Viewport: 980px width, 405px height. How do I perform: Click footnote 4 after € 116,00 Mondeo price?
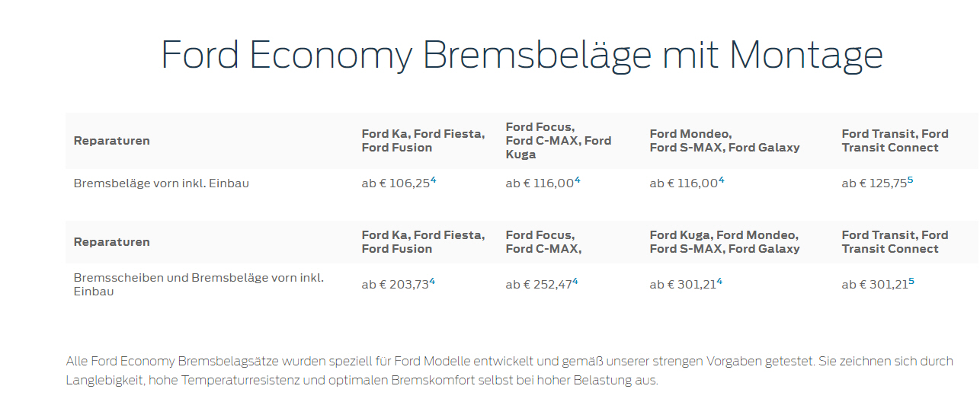[x=721, y=180]
